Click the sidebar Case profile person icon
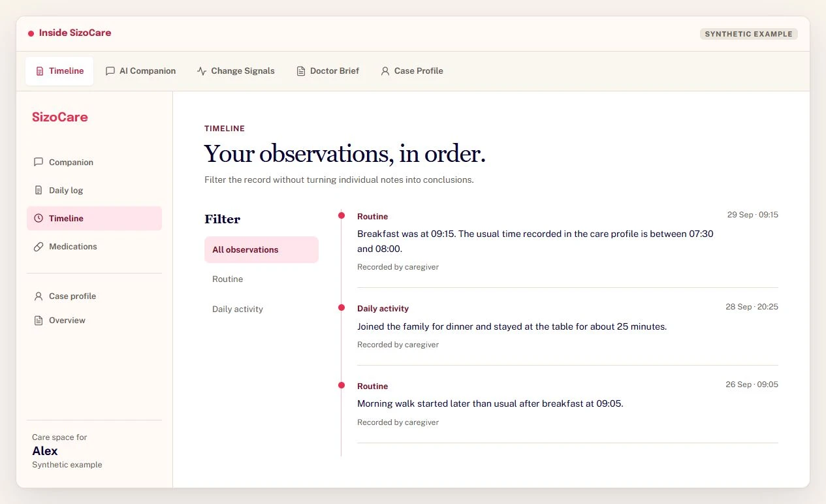 click(x=39, y=296)
